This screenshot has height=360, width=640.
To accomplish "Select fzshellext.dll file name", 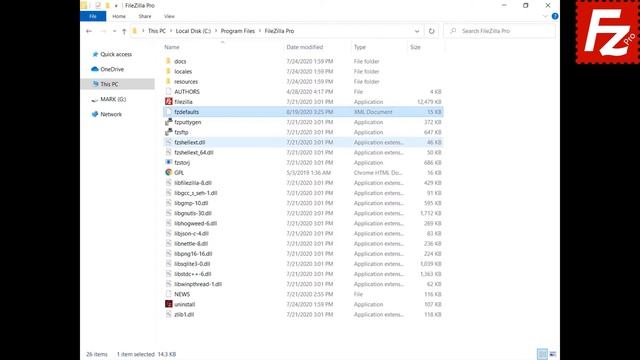I will click(x=190, y=142).
